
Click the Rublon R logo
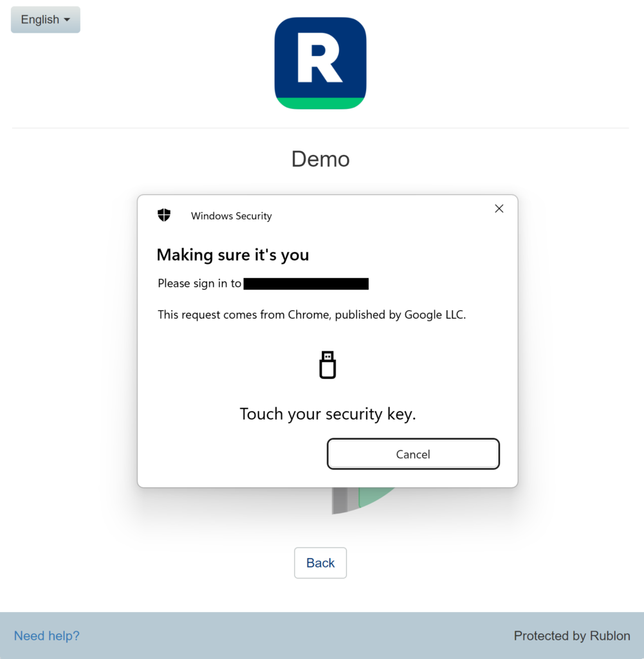[x=320, y=62]
